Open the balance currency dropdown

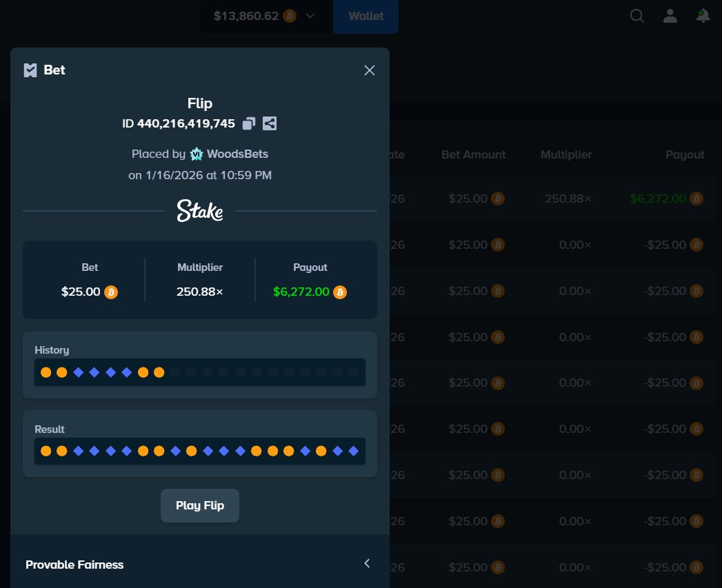(310, 16)
